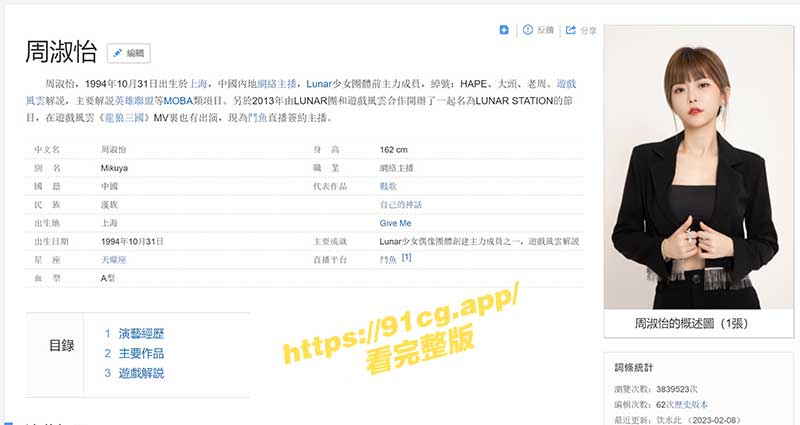Click the 中國 nationality value
This screenshot has width=800, height=425.
pos(109,186)
